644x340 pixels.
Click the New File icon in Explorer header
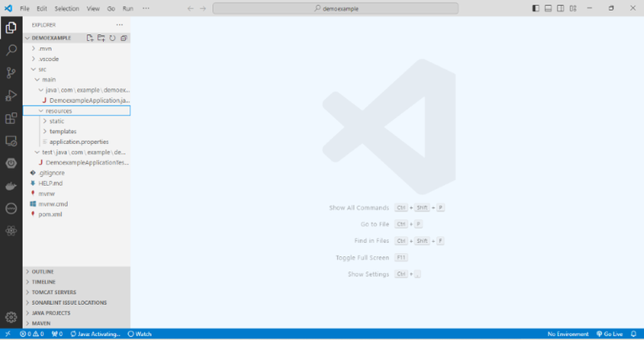[90, 38]
